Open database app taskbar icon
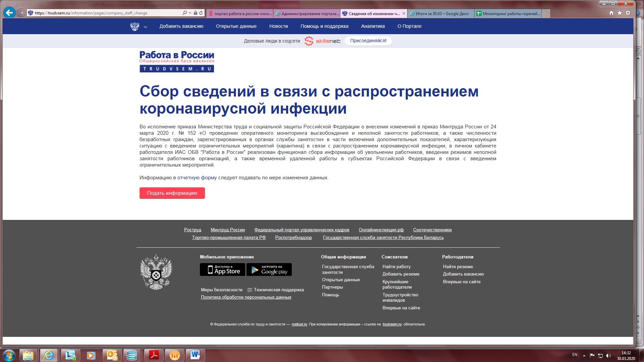Screen dimensions: 644x362 (132, 355)
